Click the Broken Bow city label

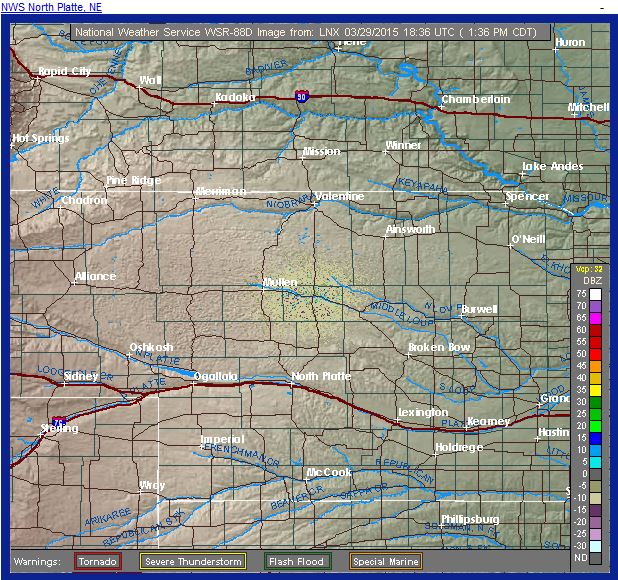click(x=439, y=348)
